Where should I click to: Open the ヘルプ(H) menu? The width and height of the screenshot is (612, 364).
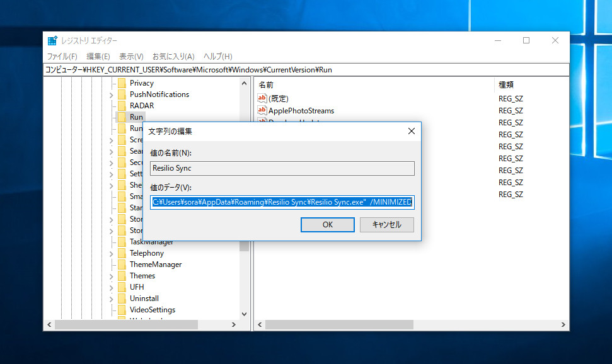click(x=218, y=57)
